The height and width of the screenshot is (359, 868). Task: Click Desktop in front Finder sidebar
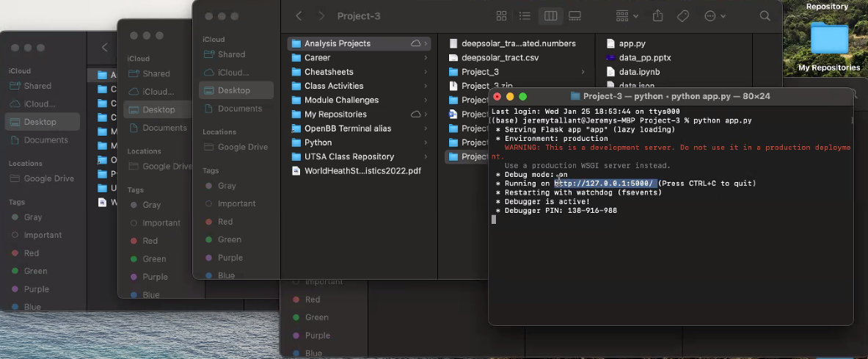pos(236,90)
